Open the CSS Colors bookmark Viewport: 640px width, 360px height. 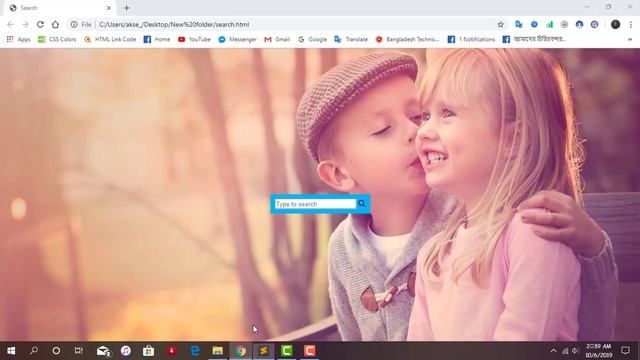(x=57, y=39)
